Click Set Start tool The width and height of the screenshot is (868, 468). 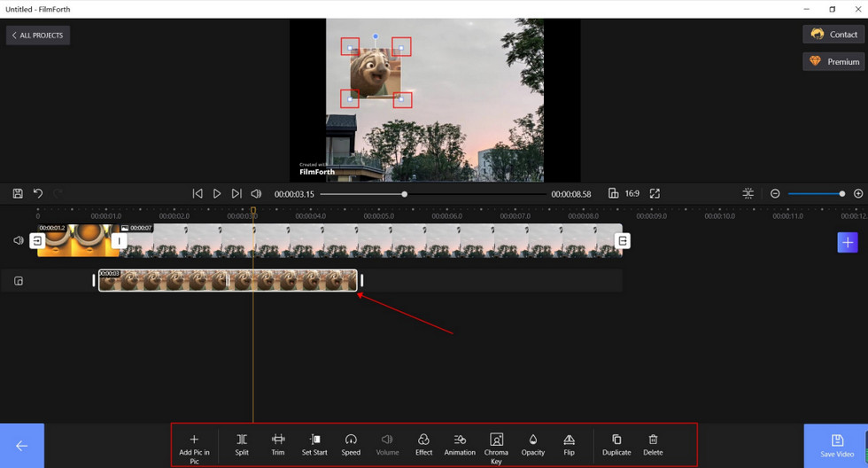tap(314, 445)
